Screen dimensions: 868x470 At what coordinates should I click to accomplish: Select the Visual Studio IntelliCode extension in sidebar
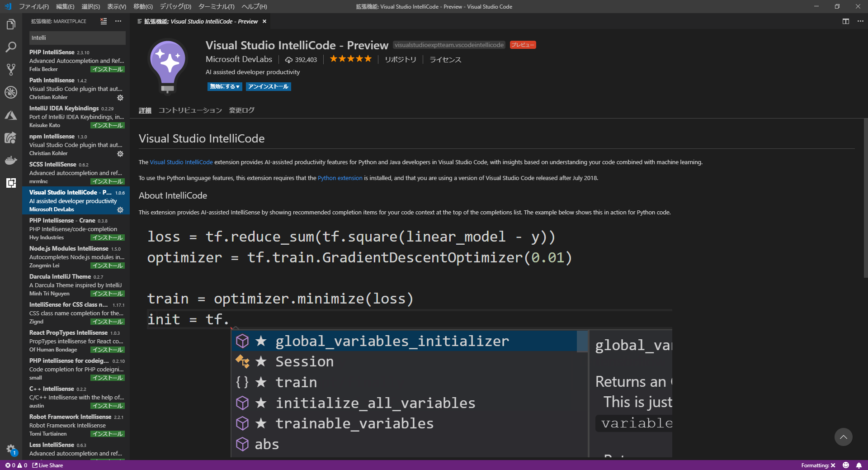(x=75, y=200)
